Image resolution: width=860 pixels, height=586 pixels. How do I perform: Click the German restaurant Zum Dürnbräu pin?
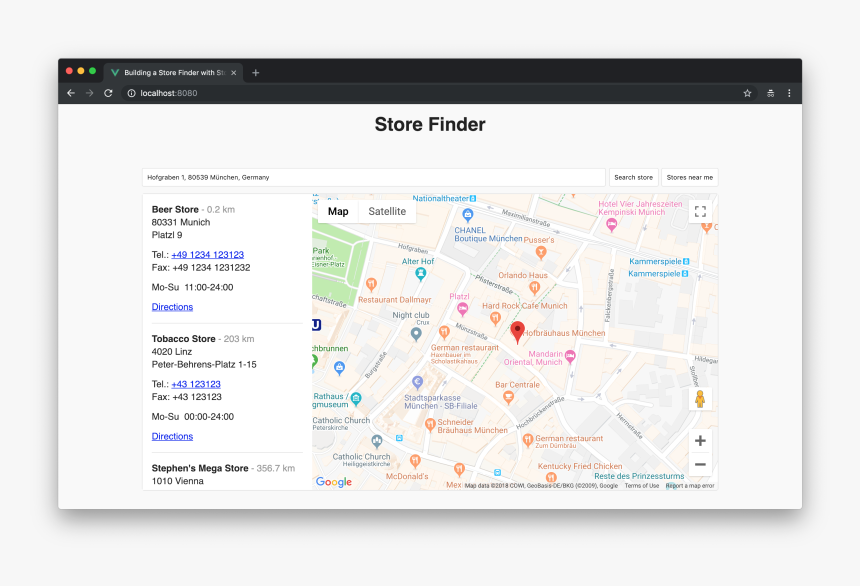pos(528,440)
